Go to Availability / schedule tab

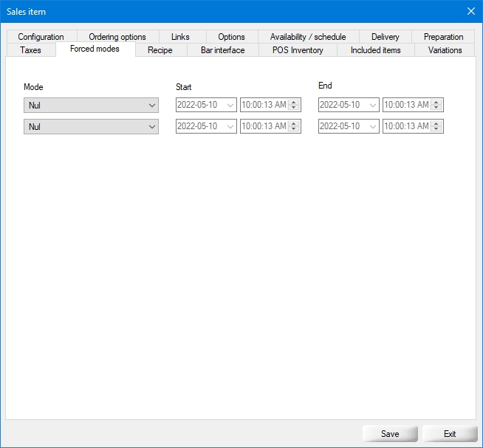[308, 37]
